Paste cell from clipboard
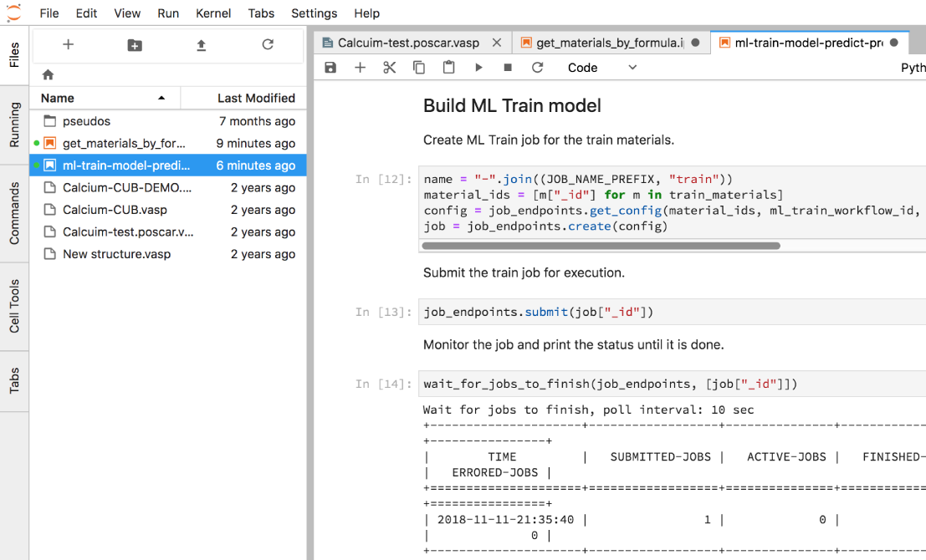The height and width of the screenshot is (560, 926). pos(449,67)
